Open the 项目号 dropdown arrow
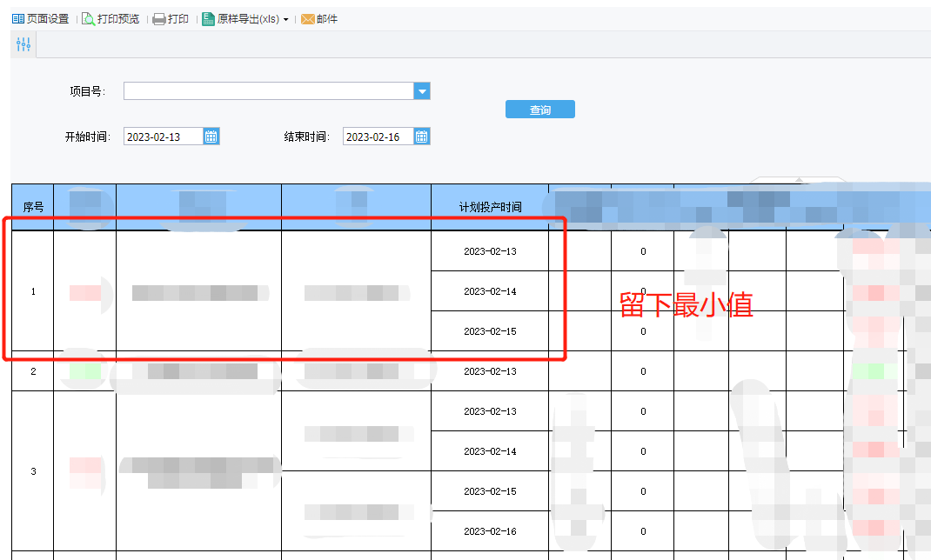The width and height of the screenshot is (931, 560). tap(422, 91)
